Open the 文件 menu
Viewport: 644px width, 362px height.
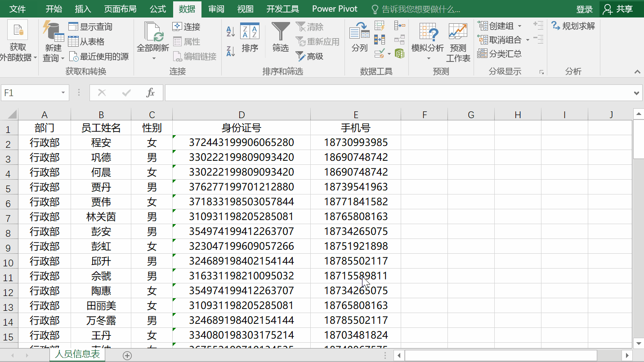click(18, 9)
